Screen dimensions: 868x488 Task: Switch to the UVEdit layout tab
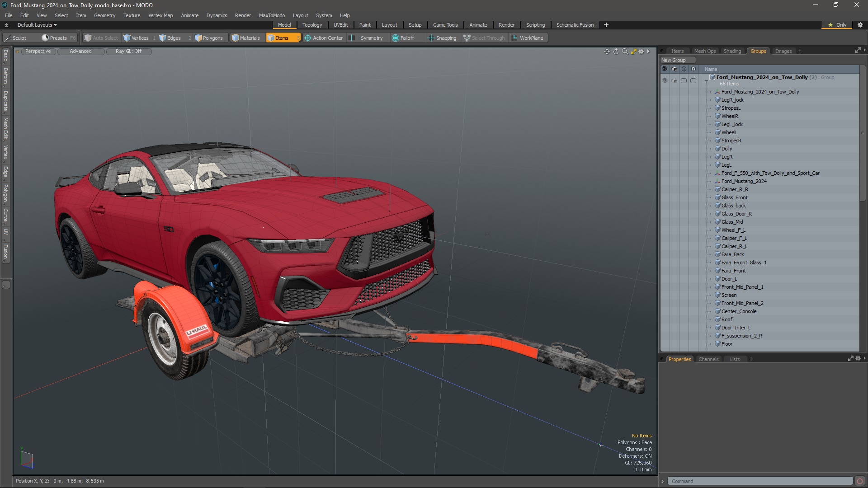click(x=340, y=25)
